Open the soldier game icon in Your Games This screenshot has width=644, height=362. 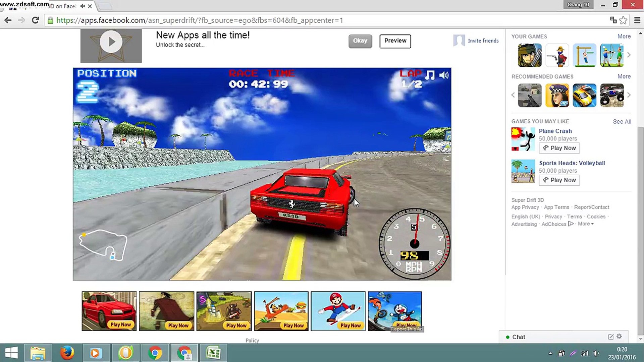(x=530, y=55)
